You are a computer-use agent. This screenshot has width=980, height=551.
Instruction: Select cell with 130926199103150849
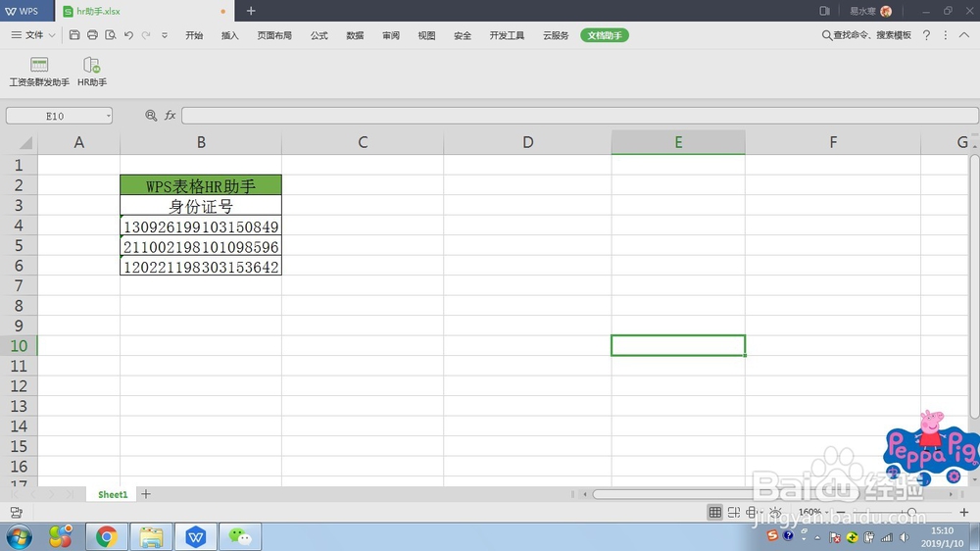(x=201, y=225)
